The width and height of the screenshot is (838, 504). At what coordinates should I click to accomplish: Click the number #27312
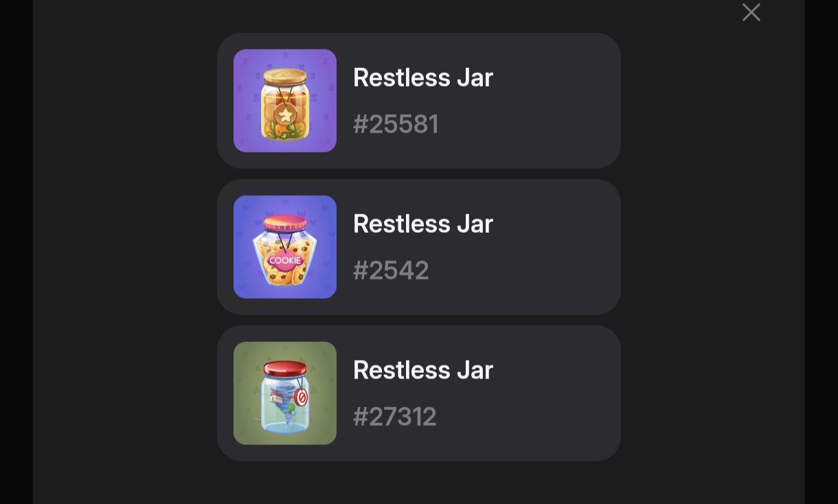[395, 417]
